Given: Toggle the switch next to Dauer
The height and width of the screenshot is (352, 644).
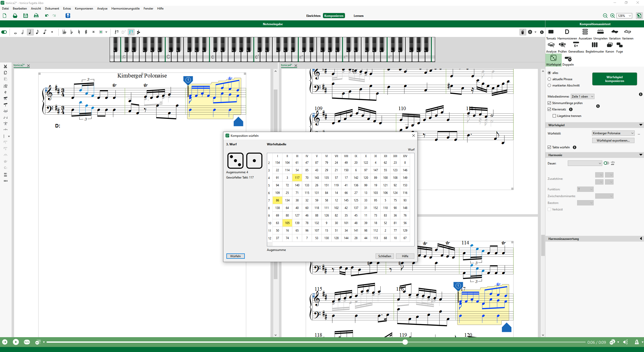Looking at the screenshot, I should tap(606, 163).
